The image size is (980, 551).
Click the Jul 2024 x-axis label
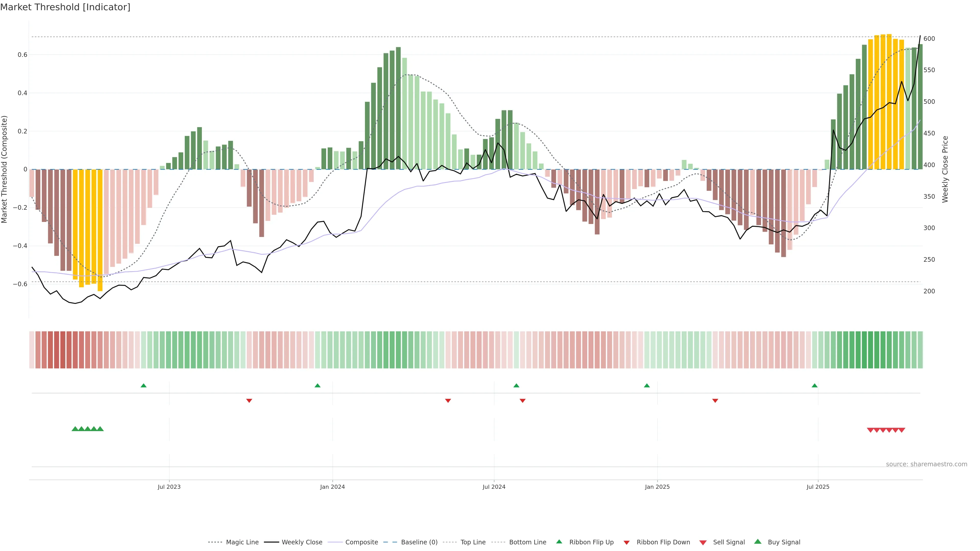click(x=494, y=487)
